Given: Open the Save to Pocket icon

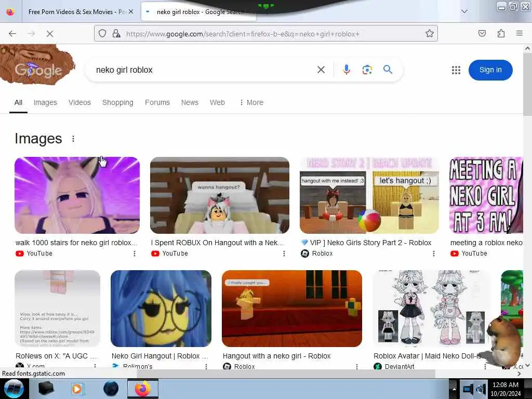Looking at the screenshot, I should [x=482, y=33].
